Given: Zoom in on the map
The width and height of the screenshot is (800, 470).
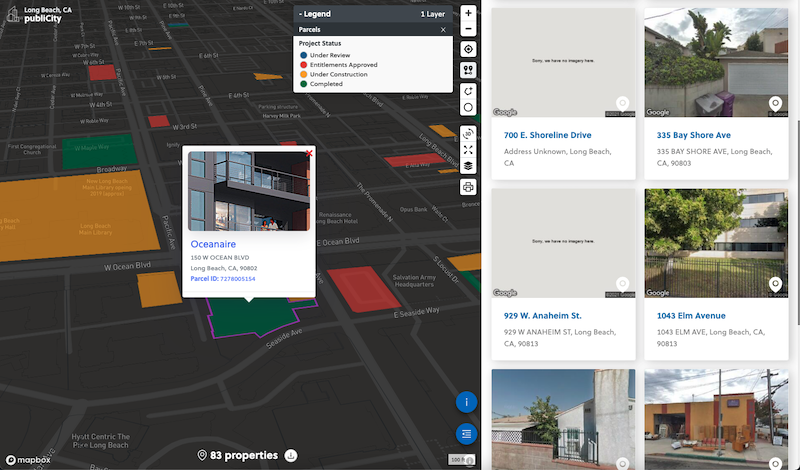Looking at the screenshot, I should click(468, 14).
